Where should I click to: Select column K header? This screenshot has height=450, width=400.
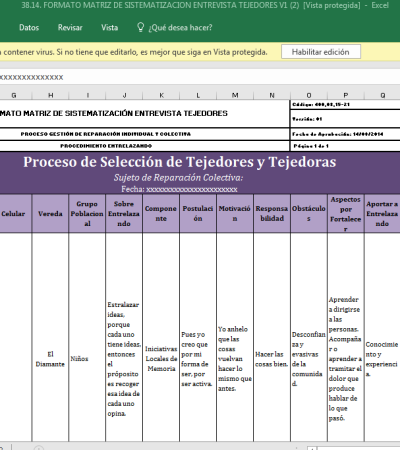pyautogui.click(x=161, y=95)
